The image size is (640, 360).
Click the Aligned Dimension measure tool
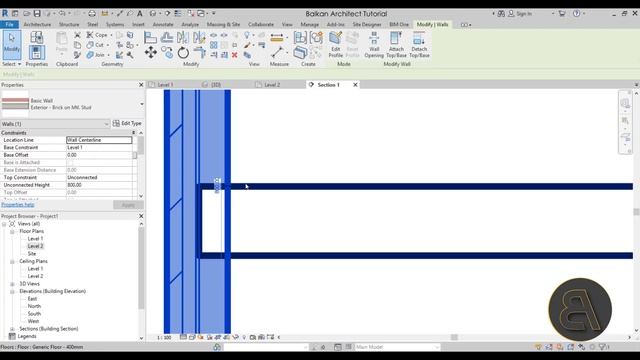pos(277,38)
